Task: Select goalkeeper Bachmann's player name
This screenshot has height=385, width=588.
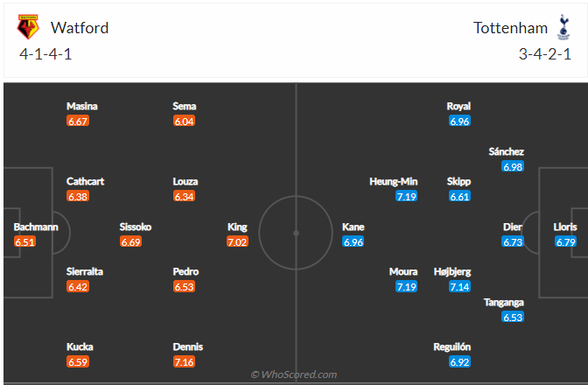Action: pyautogui.click(x=36, y=227)
